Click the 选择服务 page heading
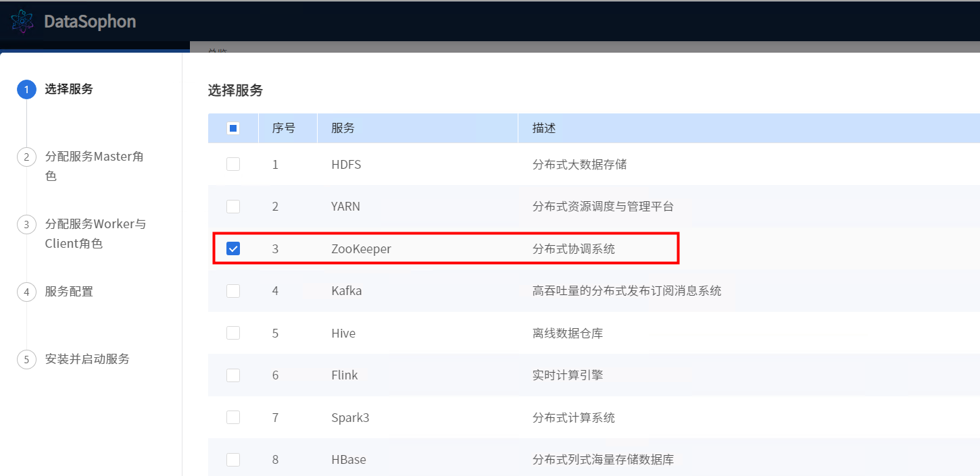This screenshot has height=476, width=980. (235, 90)
